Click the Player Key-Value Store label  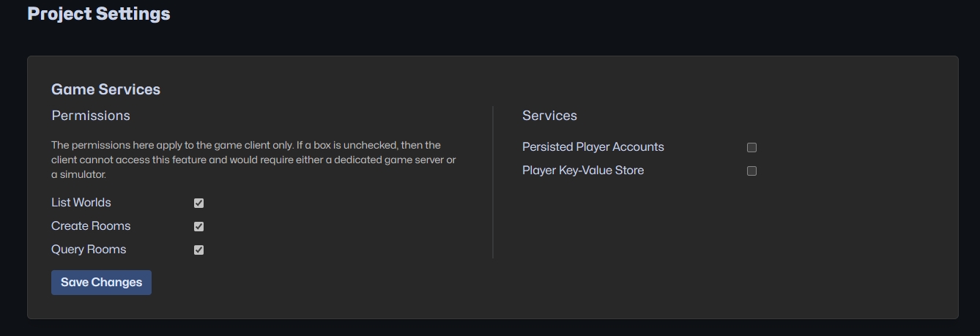(583, 171)
